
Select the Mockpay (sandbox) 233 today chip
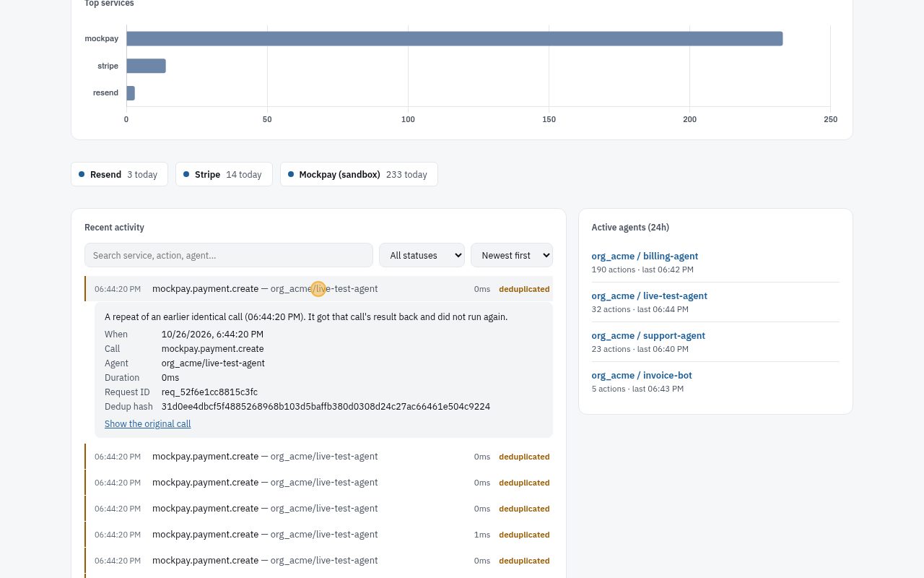[359, 174]
